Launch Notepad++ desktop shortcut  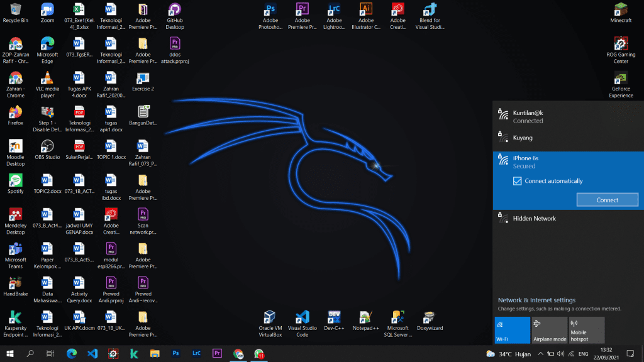point(365,317)
